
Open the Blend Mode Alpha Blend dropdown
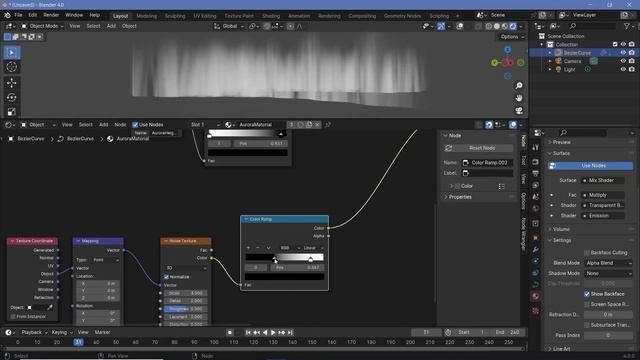(608, 263)
